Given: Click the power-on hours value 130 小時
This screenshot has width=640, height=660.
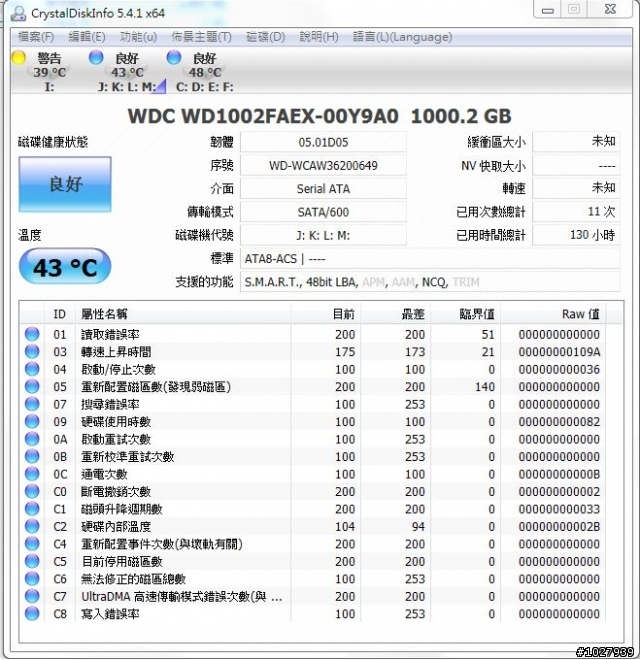Looking at the screenshot, I should tap(576, 235).
